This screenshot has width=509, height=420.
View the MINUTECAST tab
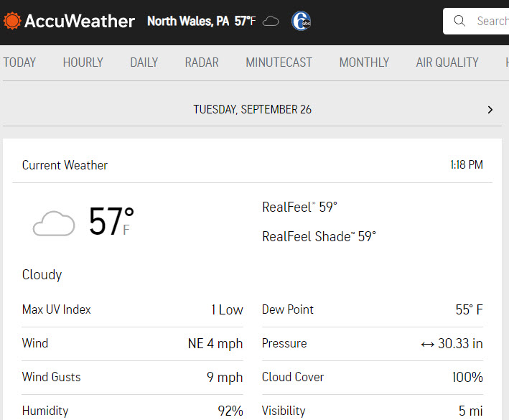[x=279, y=62]
